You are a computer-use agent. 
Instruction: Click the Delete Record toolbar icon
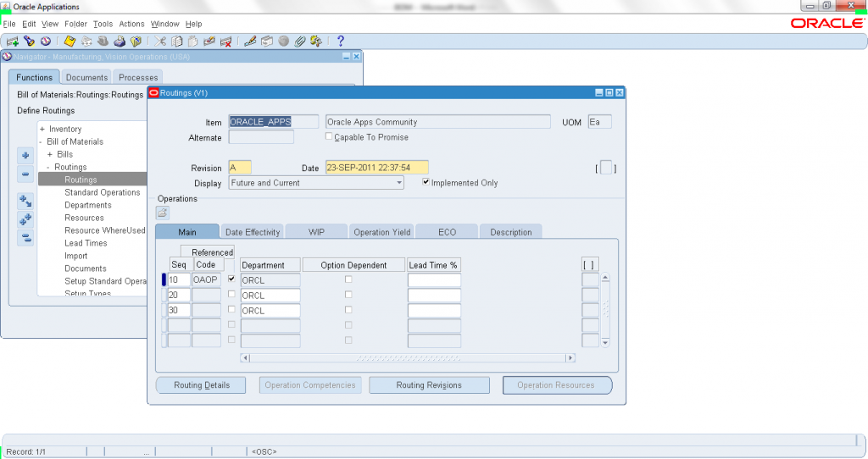[226, 41]
